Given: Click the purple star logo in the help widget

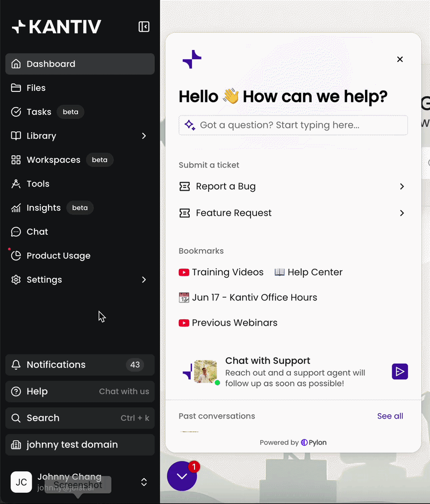Looking at the screenshot, I should [192, 59].
